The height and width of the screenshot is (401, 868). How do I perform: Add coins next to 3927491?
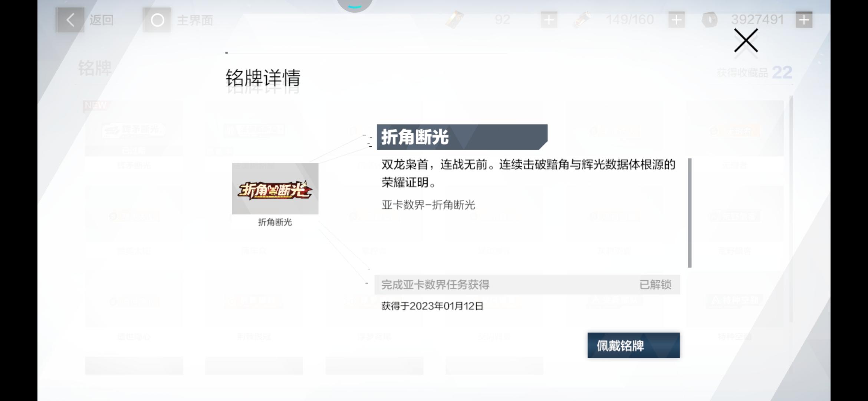804,20
